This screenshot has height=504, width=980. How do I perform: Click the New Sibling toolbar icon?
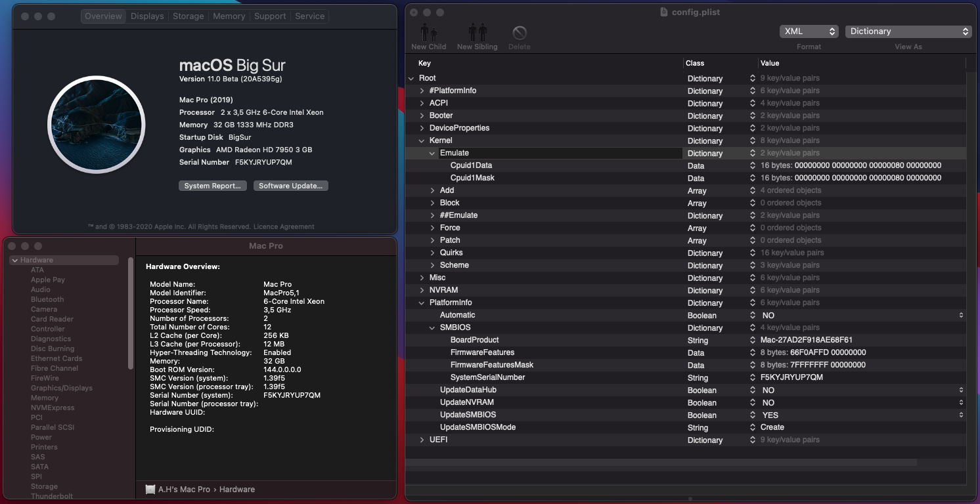point(478,32)
